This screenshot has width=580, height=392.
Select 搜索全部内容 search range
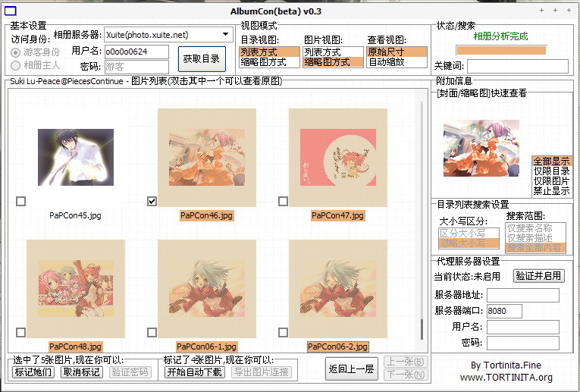pos(535,248)
